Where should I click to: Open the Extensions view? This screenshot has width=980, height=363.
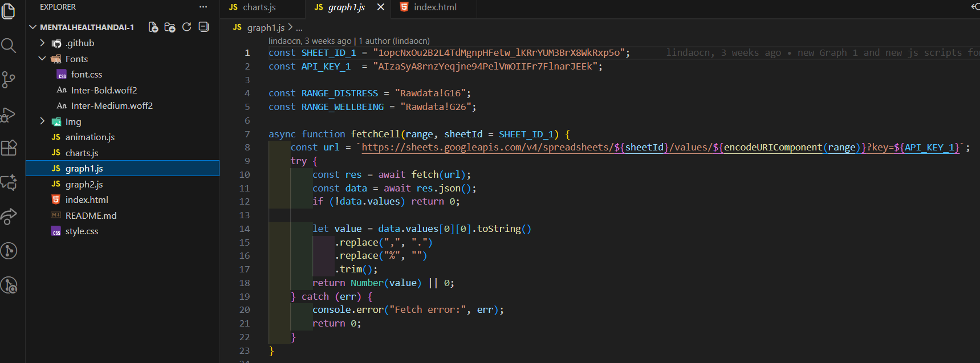[x=9, y=148]
